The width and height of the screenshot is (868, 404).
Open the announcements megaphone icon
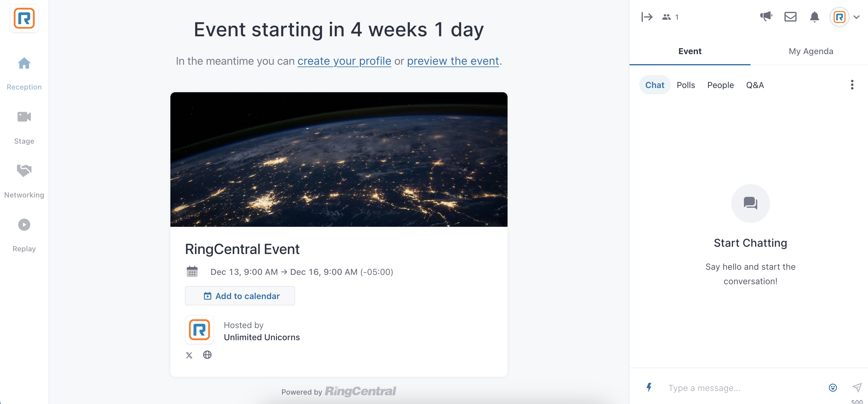(766, 16)
